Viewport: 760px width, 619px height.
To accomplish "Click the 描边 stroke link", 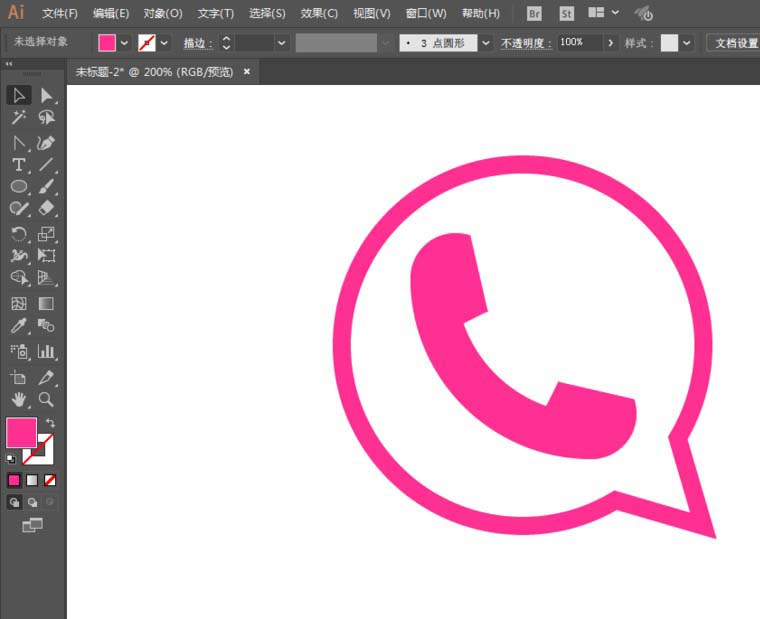I will [197, 44].
